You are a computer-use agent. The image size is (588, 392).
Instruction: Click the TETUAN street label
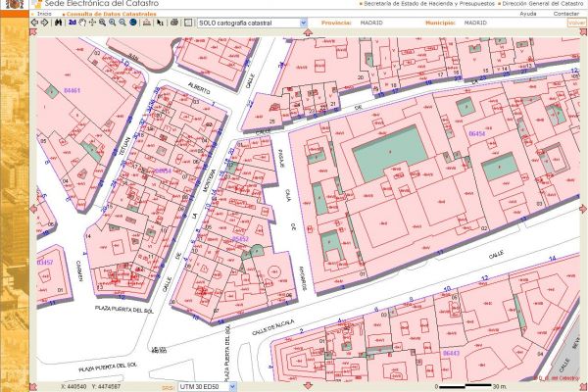[126, 147]
